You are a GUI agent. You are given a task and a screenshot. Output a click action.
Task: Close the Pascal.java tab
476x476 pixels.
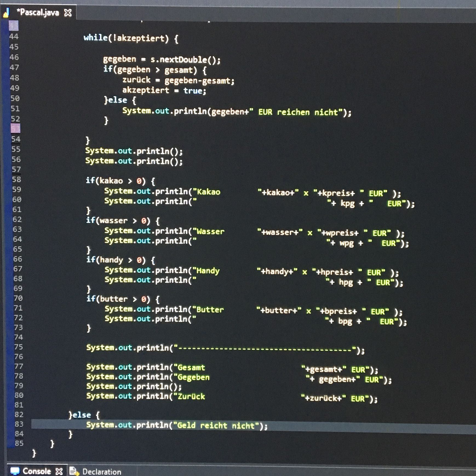pyautogui.click(x=68, y=12)
